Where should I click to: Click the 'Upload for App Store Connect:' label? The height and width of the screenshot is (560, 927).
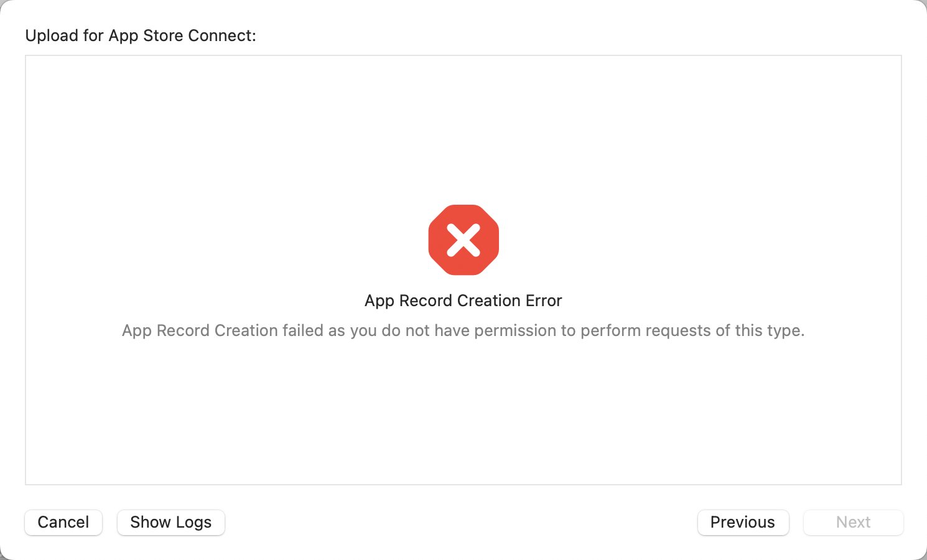coord(140,35)
